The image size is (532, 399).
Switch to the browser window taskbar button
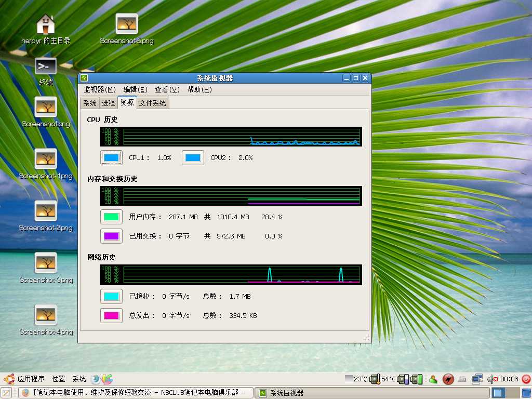pos(136,393)
